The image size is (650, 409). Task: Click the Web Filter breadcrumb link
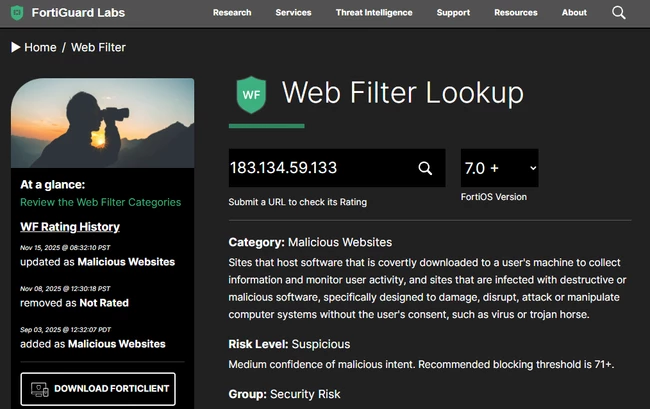[98, 47]
